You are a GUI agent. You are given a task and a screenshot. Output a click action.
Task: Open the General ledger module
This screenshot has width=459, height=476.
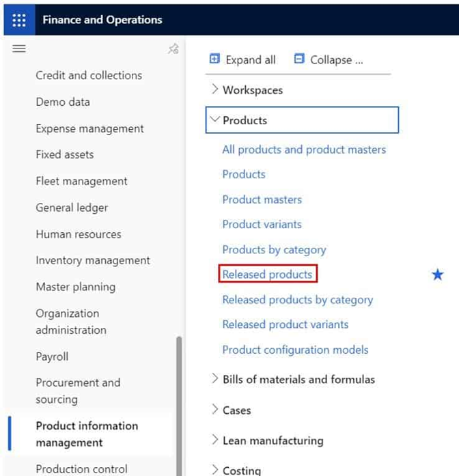(x=72, y=208)
